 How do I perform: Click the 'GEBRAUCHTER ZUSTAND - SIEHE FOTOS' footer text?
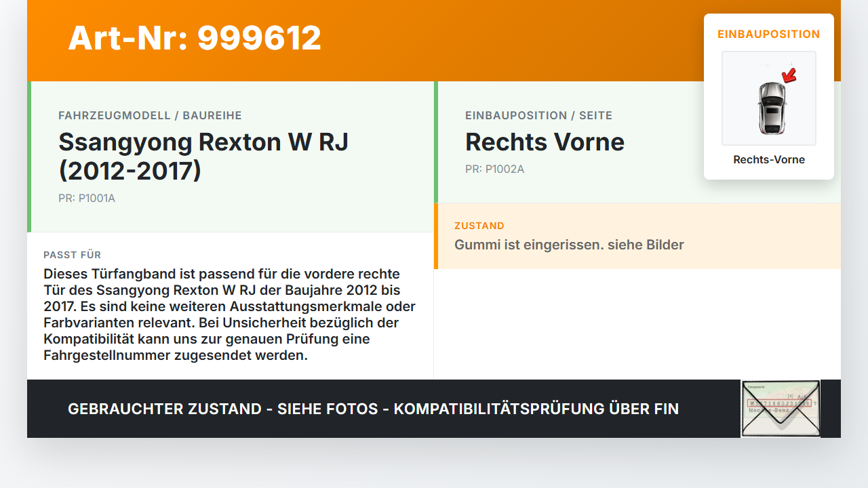click(x=373, y=409)
